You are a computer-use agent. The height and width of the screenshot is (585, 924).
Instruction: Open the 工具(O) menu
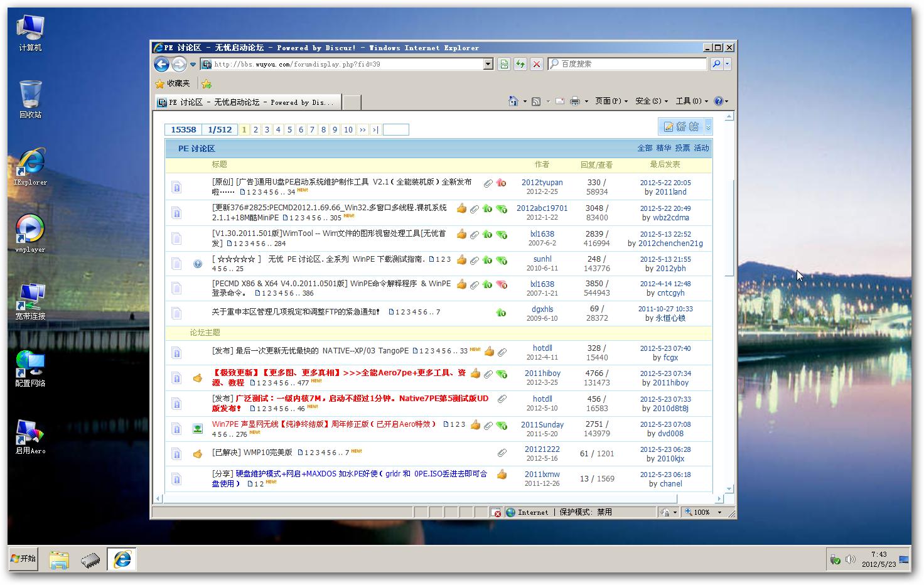coord(692,101)
